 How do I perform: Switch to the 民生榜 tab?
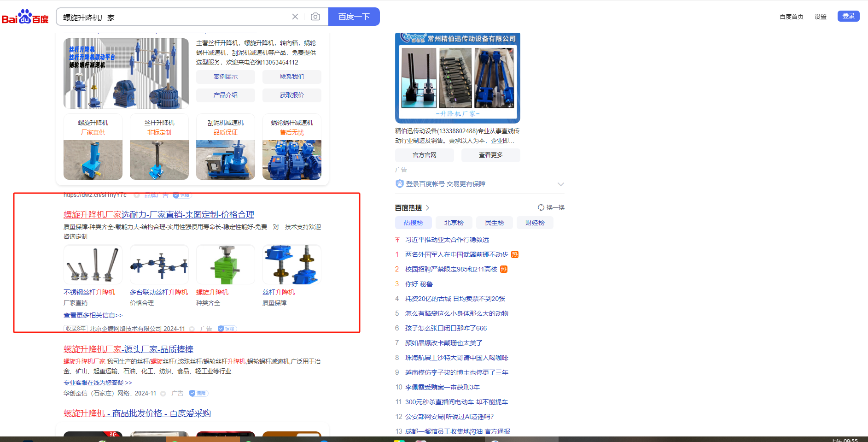tap(495, 223)
